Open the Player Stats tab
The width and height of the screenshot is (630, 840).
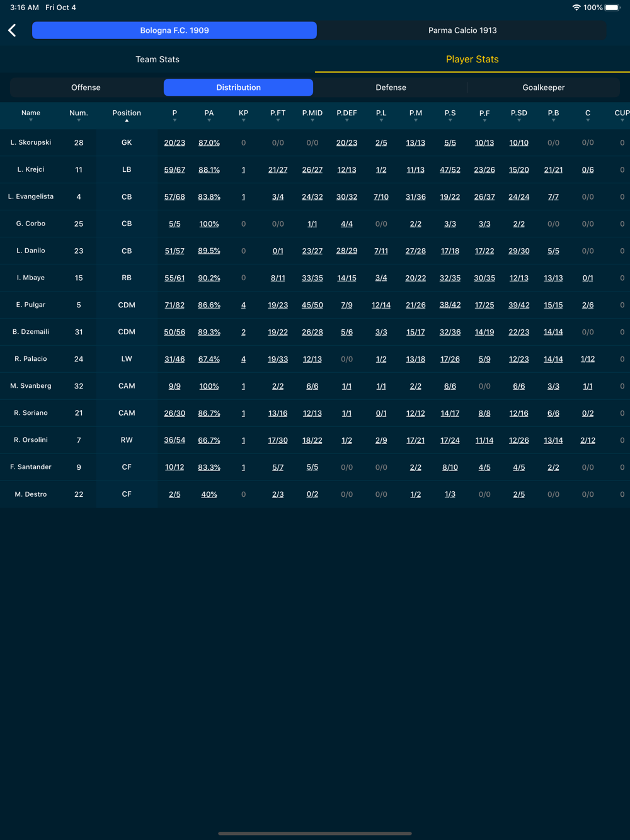tap(472, 59)
